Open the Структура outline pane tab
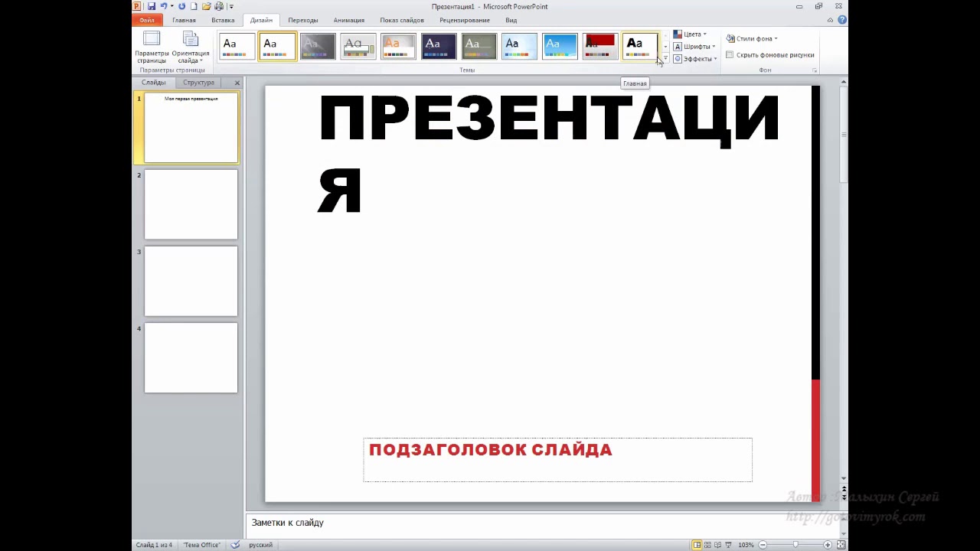 click(x=198, y=83)
